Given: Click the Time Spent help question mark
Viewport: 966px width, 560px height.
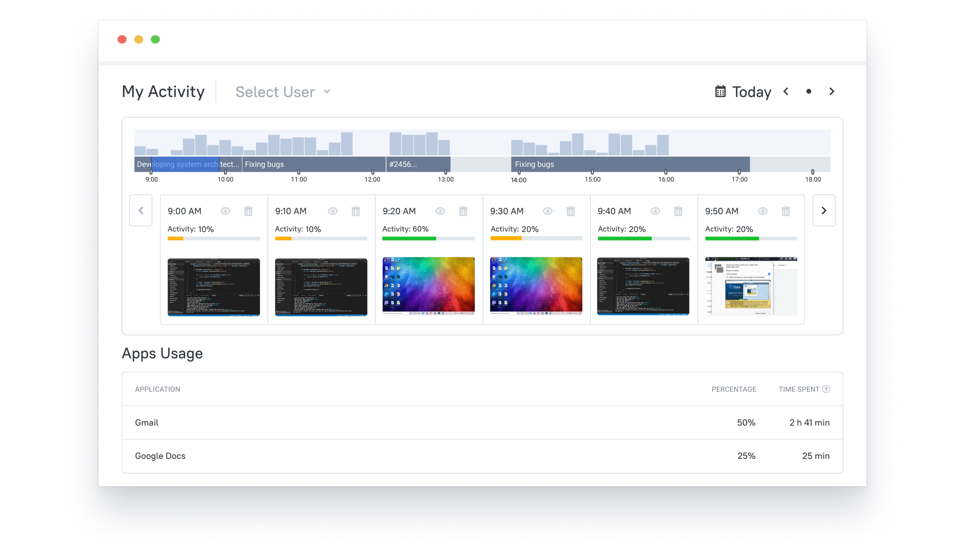Looking at the screenshot, I should [827, 389].
